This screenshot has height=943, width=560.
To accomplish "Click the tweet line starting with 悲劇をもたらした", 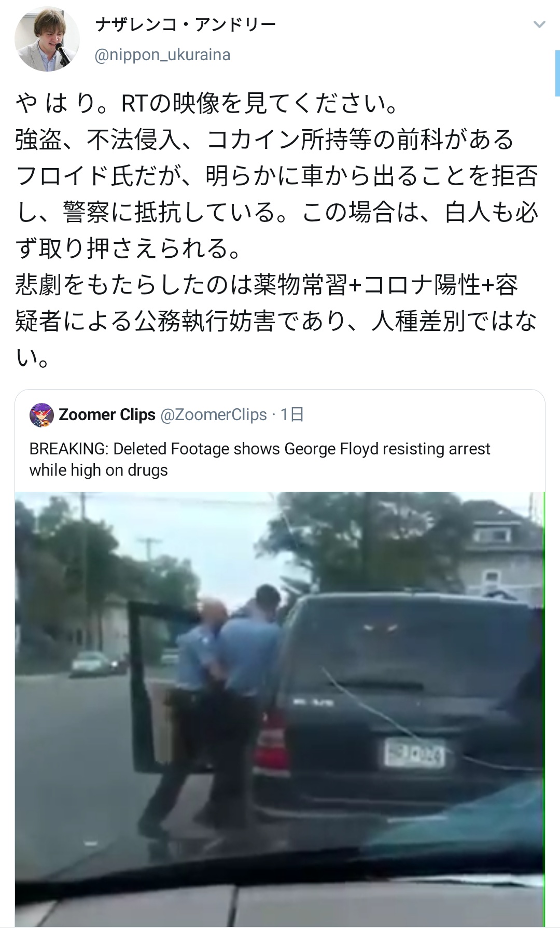I will (x=267, y=285).
